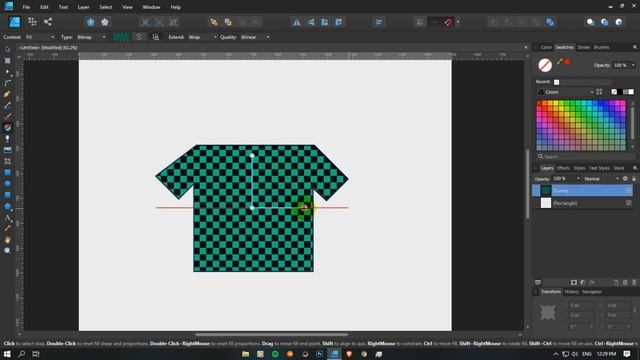Open the Windows Start menu
The height and width of the screenshot is (360, 640).
[7, 354]
